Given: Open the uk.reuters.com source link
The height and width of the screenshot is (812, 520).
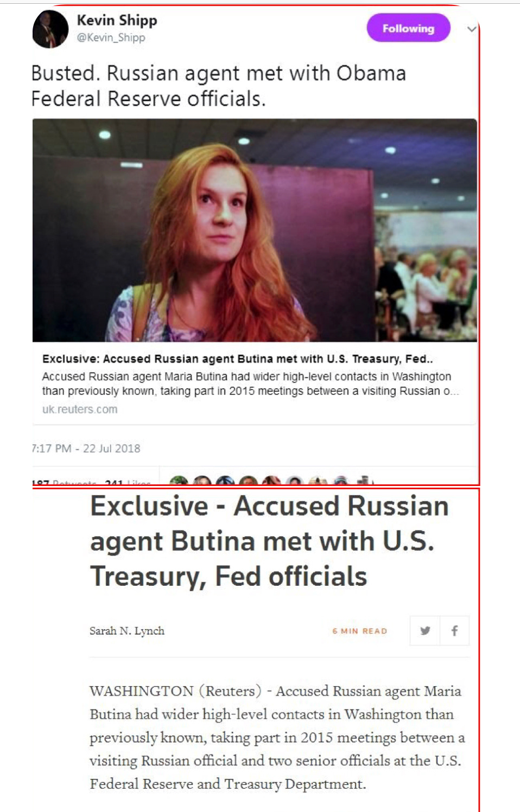Looking at the screenshot, I should click(x=80, y=409).
